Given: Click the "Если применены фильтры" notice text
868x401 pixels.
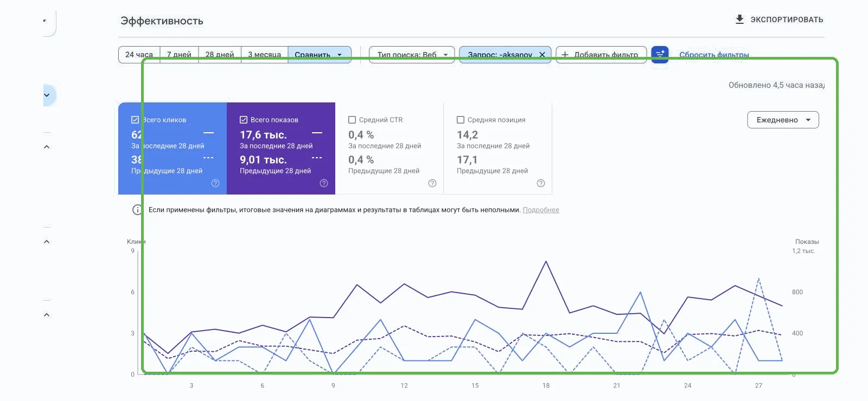Looking at the screenshot, I should pyautogui.click(x=334, y=210).
